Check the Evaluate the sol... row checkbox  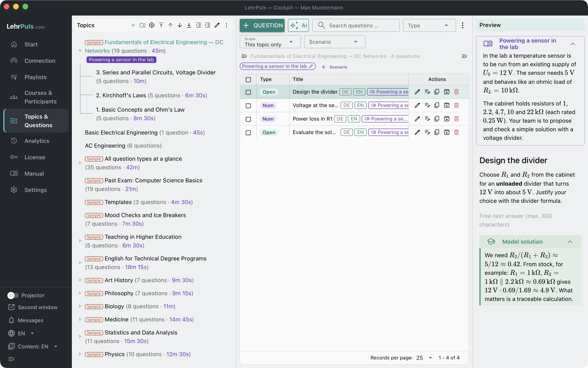click(x=248, y=133)
